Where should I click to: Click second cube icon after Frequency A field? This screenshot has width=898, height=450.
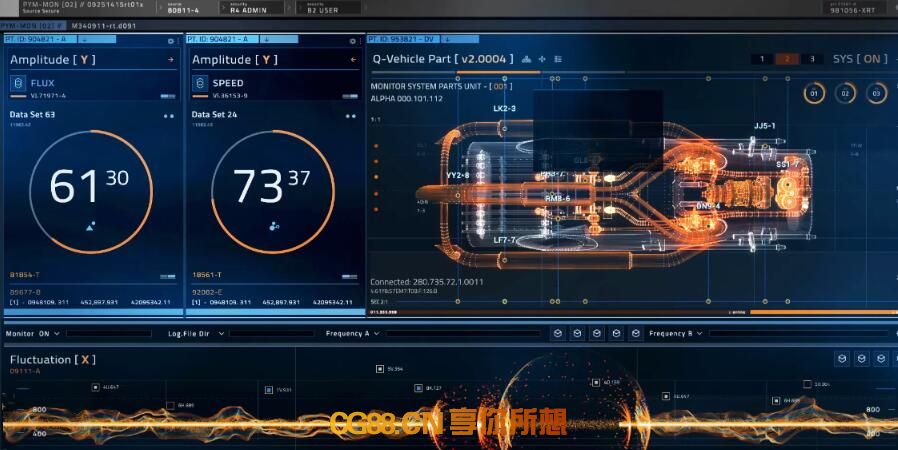[577, 333]
